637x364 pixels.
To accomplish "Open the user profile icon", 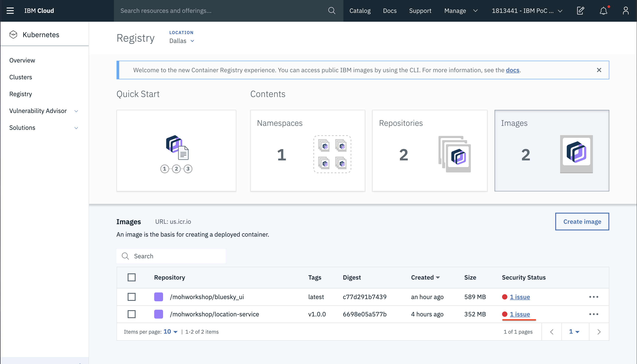I will pos(626,10).
